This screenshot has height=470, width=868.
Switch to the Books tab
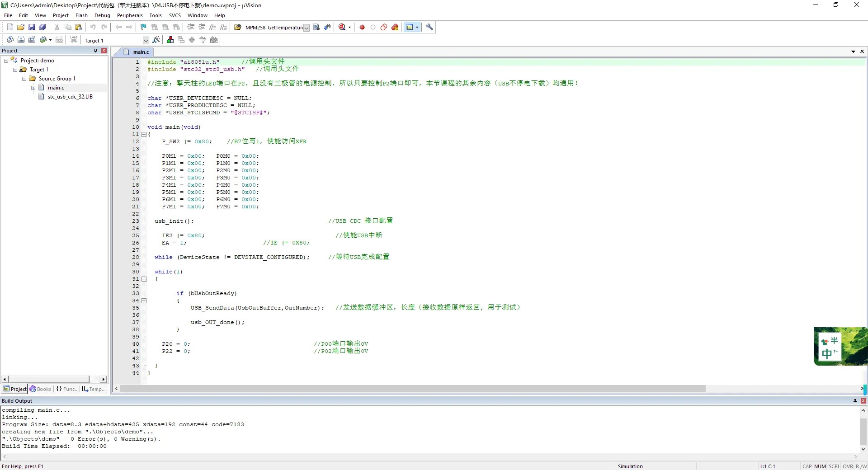(41, 389)
